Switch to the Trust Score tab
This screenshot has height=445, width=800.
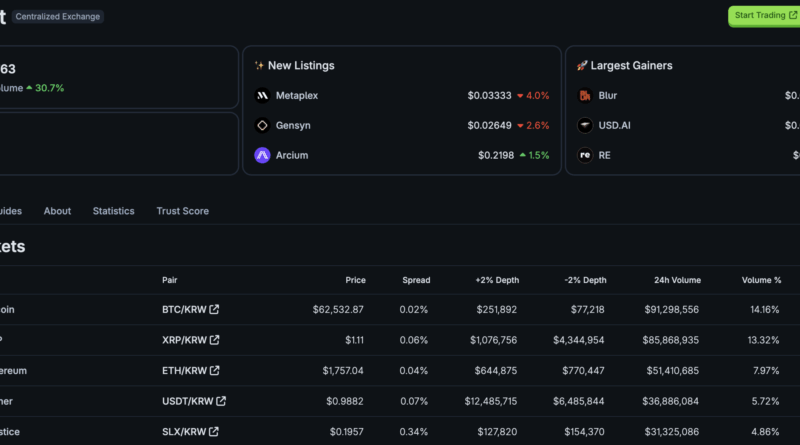183,211
